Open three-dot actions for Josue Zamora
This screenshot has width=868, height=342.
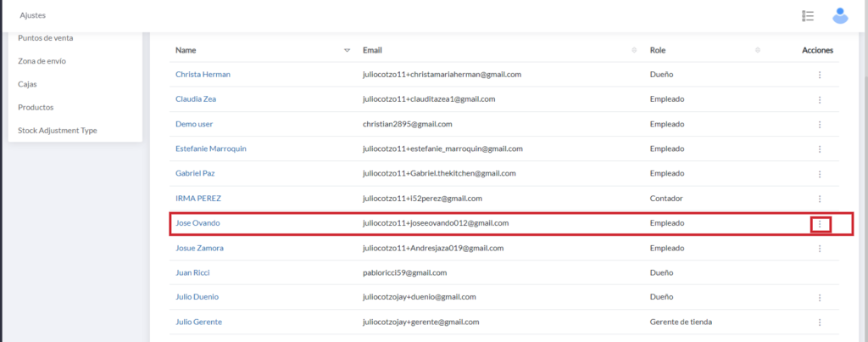[x=820, y=249]
